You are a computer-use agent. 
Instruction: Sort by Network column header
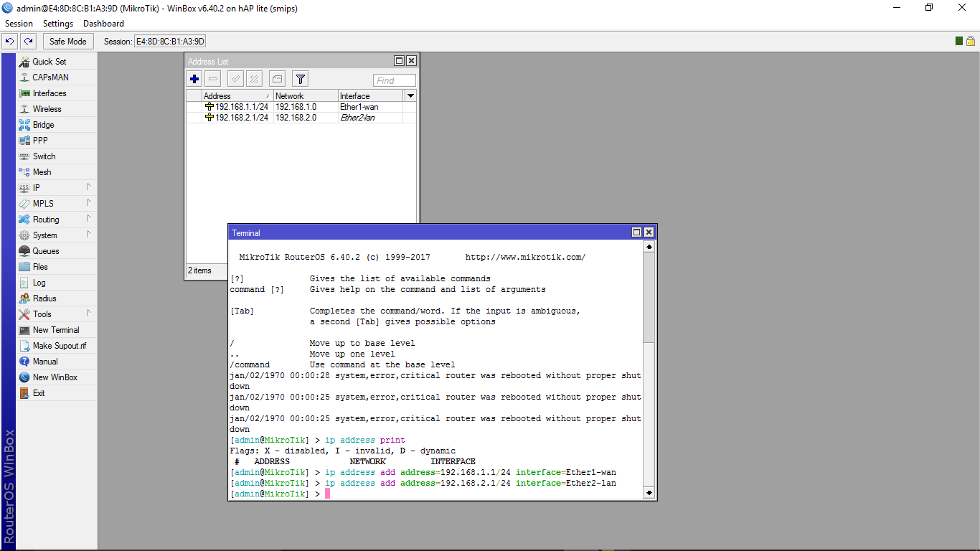point(306,95)
